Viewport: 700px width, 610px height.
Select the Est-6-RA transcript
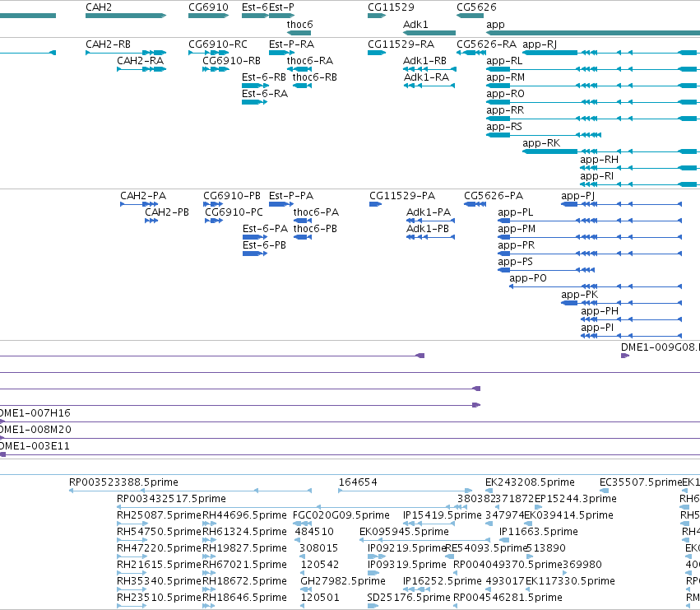(254, 102)
